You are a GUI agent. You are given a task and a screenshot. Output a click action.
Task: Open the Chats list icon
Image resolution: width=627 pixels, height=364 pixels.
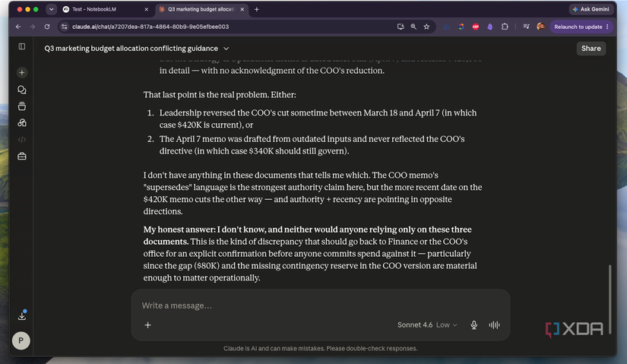coord(22,90)
